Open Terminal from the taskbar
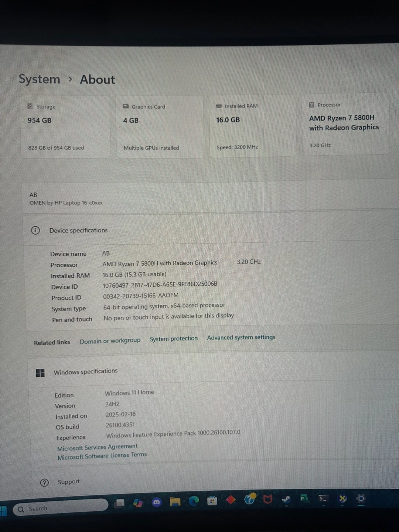This screenshot has height=532, width=399. click(323, 499)
